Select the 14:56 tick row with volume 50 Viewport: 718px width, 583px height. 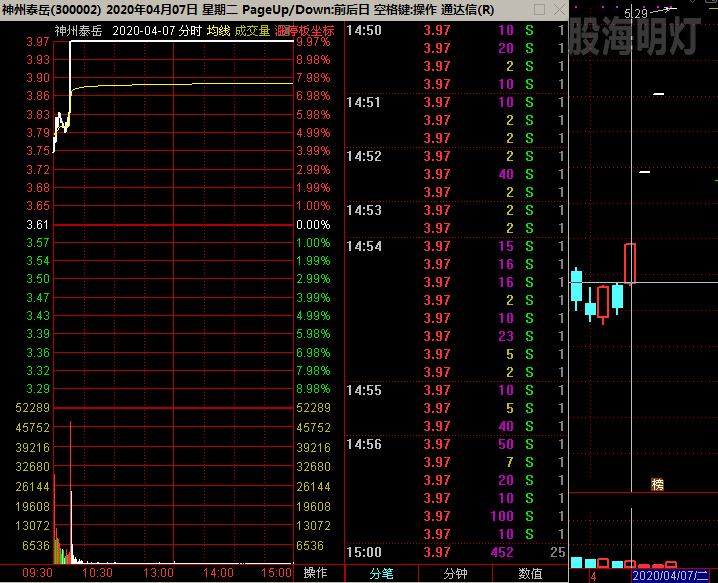pyautogui.click(x=456, y=444)
